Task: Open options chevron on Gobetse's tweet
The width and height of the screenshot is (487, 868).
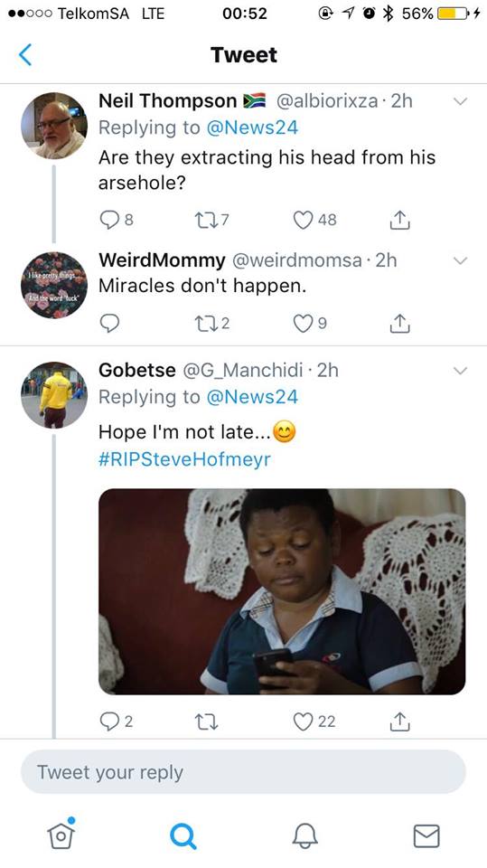Action: [461, 370]
